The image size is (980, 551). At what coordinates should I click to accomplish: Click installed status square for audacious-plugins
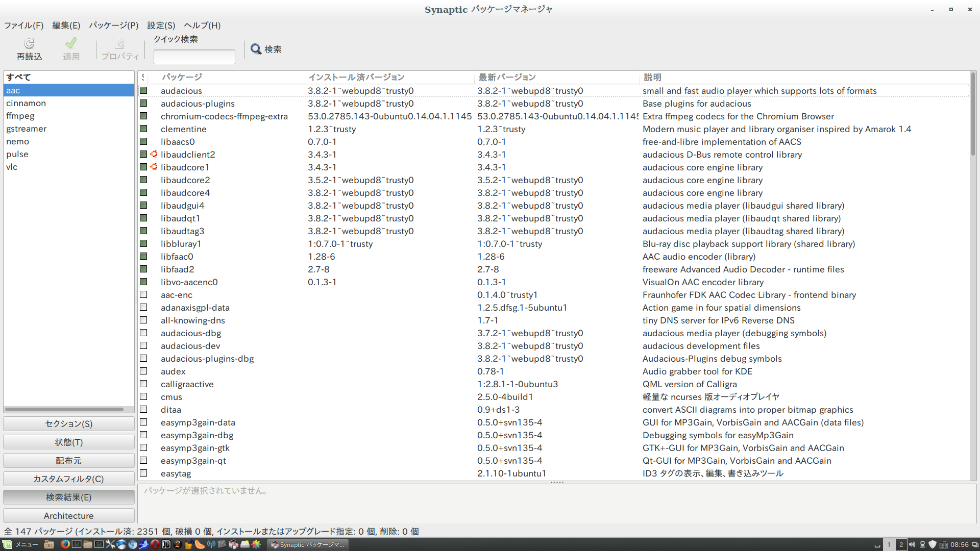pos(143,103)
